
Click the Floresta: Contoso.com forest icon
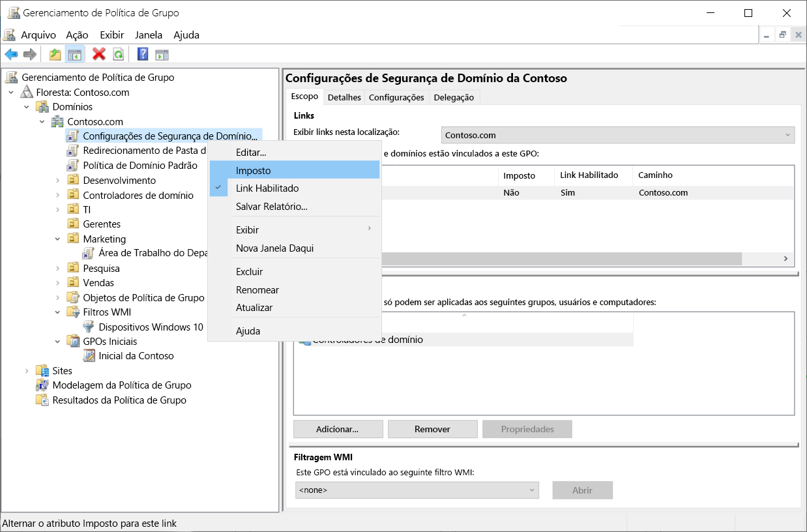click(27, 92)
